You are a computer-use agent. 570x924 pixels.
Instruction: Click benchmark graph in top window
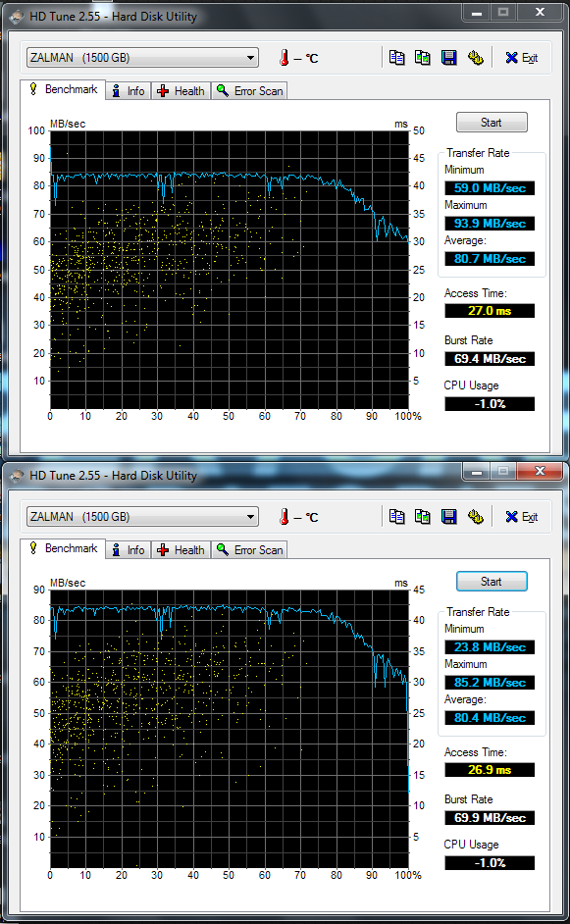tap(230, 270)
